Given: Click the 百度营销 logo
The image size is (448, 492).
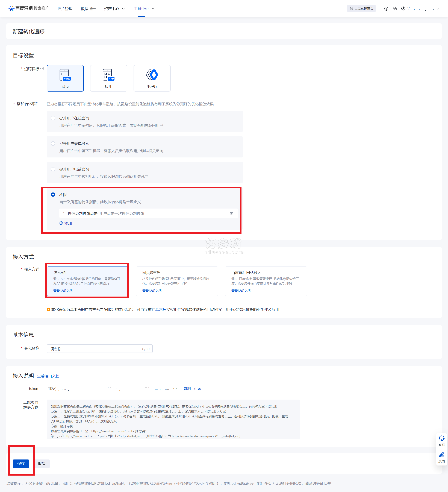Looking at the screenshot, I should [20, 8].
